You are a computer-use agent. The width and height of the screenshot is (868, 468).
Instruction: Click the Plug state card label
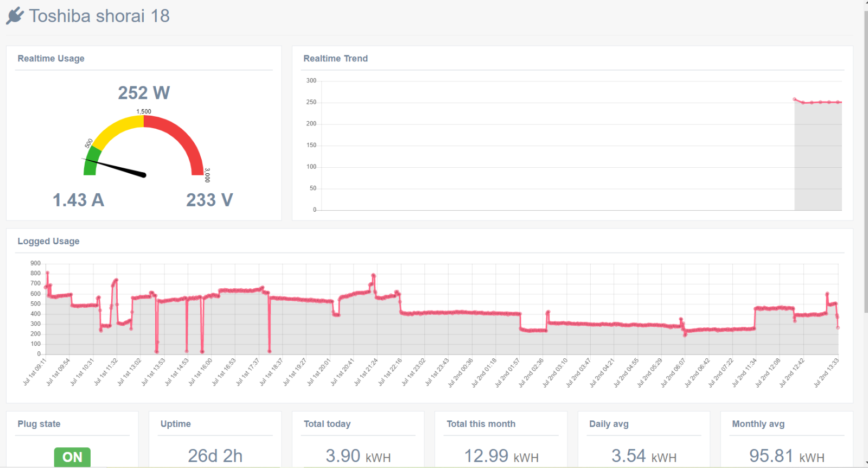(x=39, y=424)
